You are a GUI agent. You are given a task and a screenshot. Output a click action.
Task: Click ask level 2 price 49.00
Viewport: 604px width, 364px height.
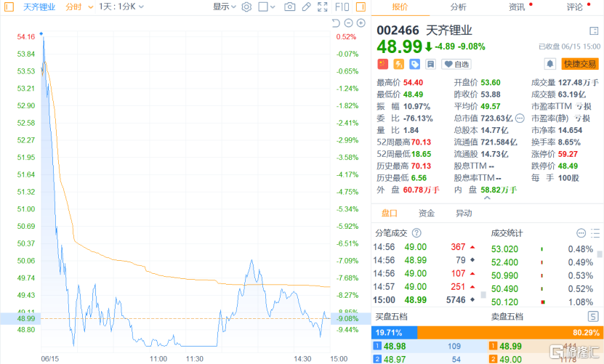510,359
